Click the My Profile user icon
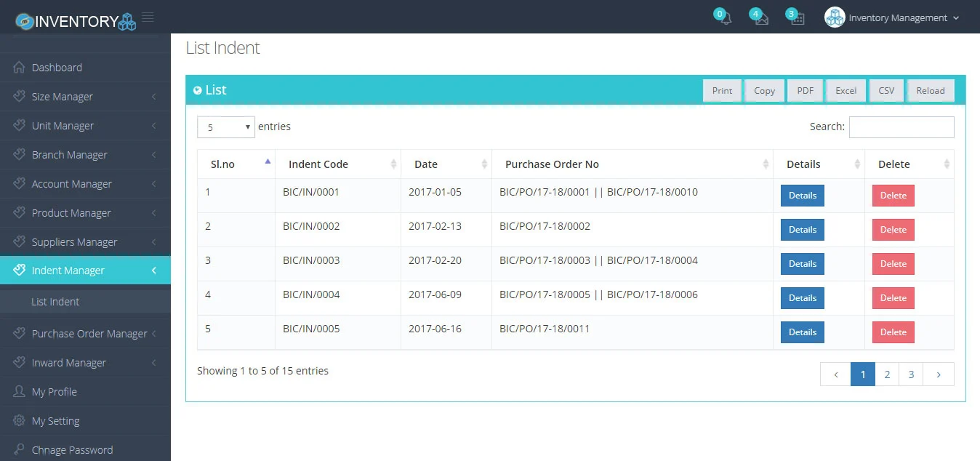The width and height of the screenshot is (980, 461). [x=20, y=391]
